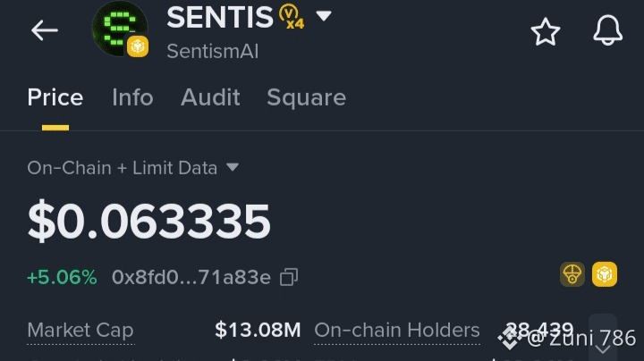Image resolution: width=644 pixels, height=361 pixels.
Task: Tap the $0.063335 price value
Action: pos(148,222)
